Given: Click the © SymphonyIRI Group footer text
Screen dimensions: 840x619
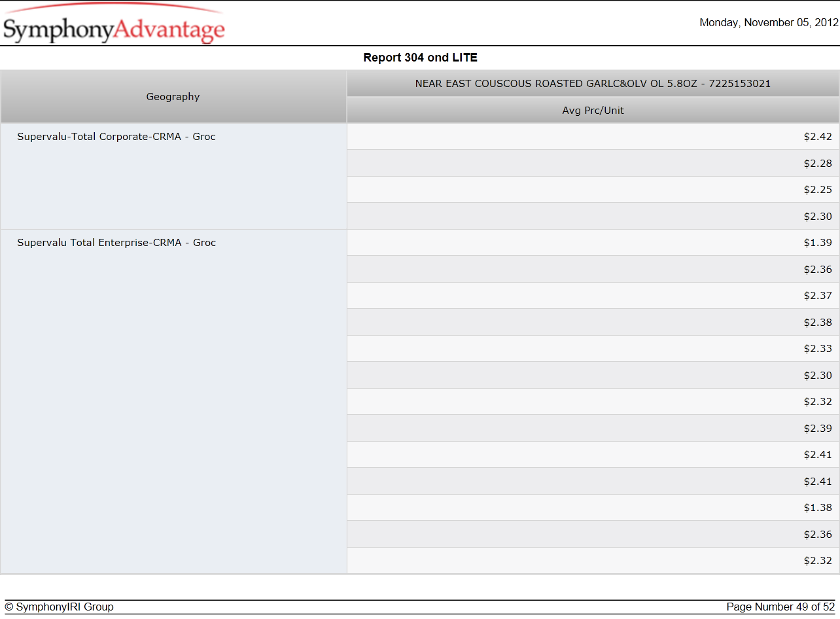Looking at the screenshot, I should [x=60, y=607].
